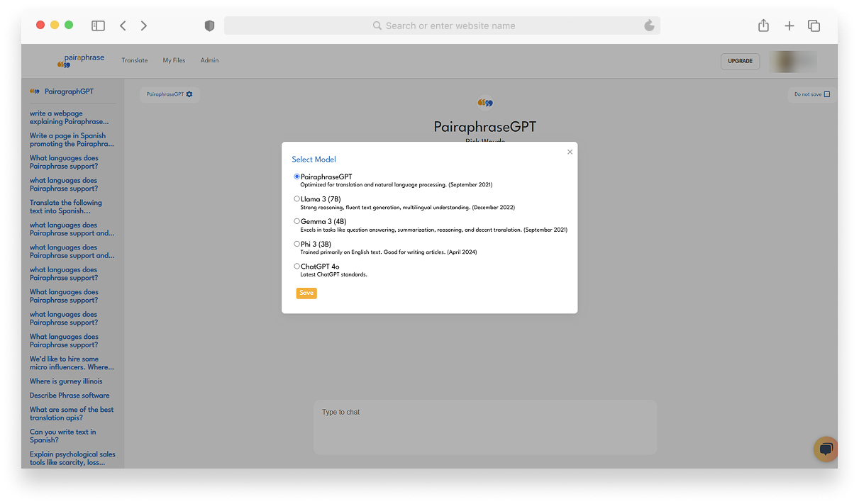The image size is (859, 504).
Task: Choose the Gemma 3 (4B) radio button
Action: (297, 221)
